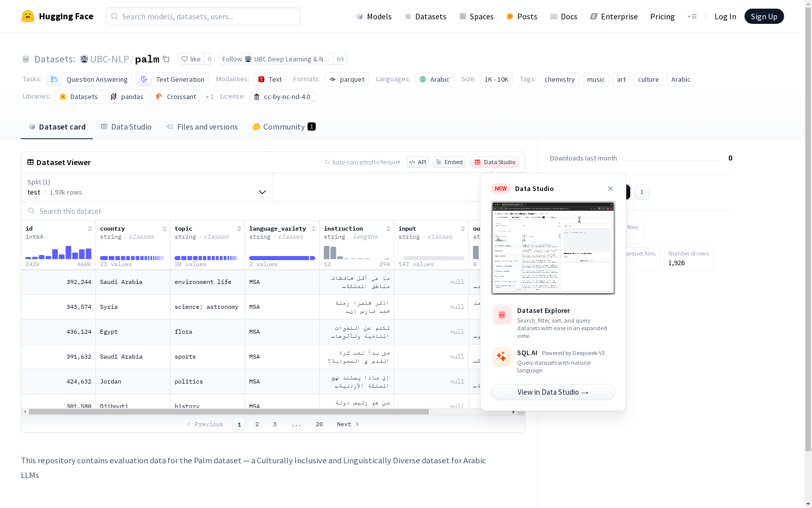Like the palm dataset
Screen dimensions: 812x508
coord(191,59)
